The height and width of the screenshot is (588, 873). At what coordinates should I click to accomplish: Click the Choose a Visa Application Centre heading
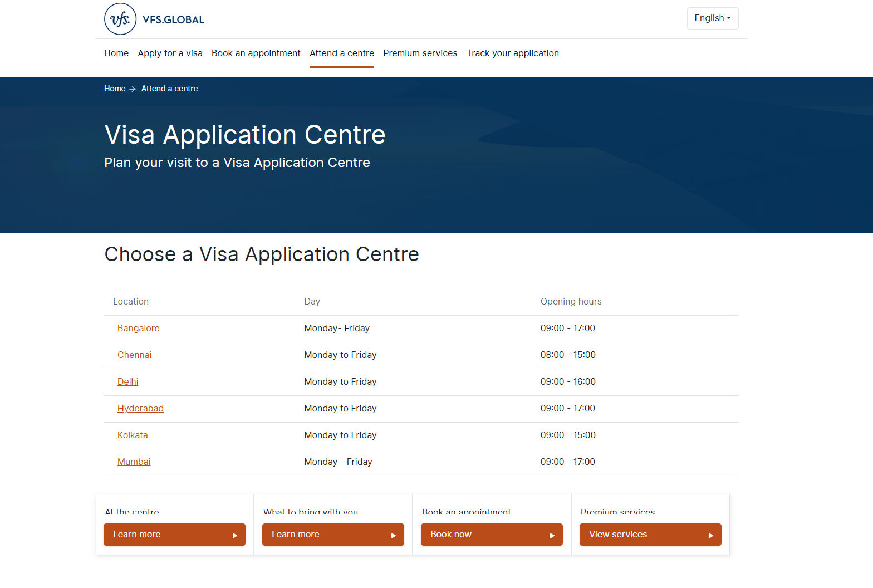click(262, 254)
